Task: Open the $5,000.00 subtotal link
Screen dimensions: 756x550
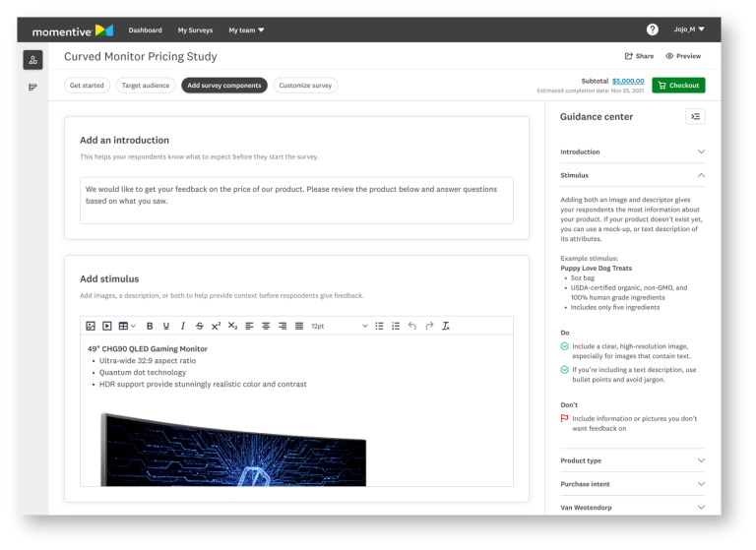Action: (628, 81)
